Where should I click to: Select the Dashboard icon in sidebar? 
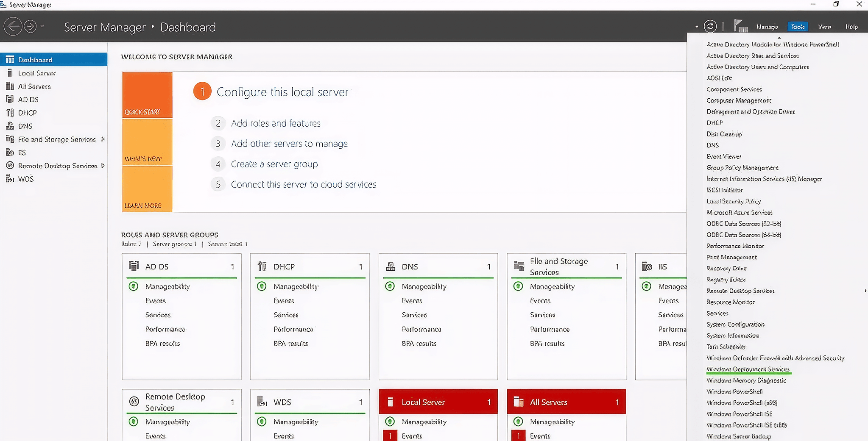point(10,60)
